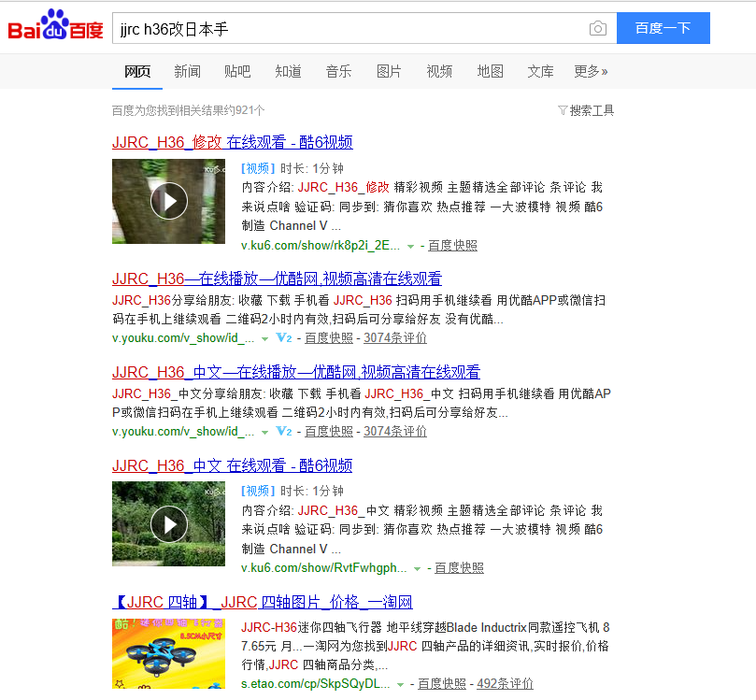Expand arrow beside the first v.youku.com URL
The height and width of the screenshot is (700, 756).
click(x=264, y=339)
